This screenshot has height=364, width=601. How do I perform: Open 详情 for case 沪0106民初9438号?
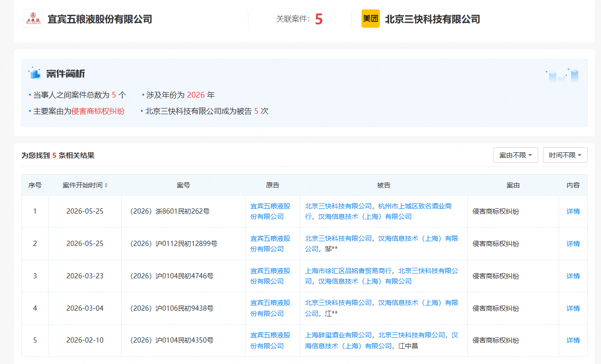pos(573,308)
